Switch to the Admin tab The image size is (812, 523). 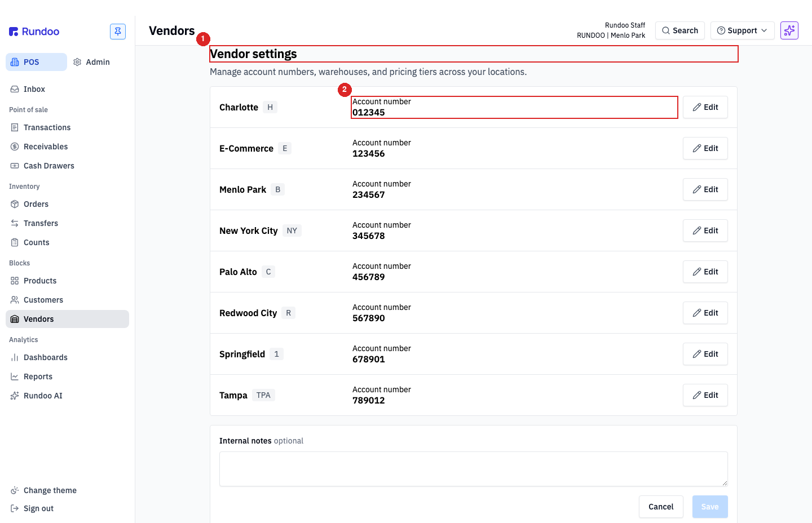point(91,62)
